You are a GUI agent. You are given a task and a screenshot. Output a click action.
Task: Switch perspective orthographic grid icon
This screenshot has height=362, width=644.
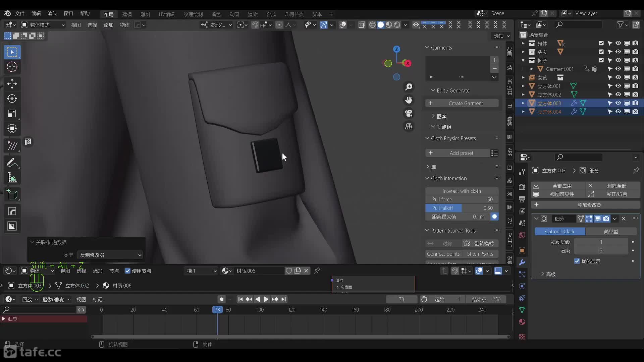point(409,126)
